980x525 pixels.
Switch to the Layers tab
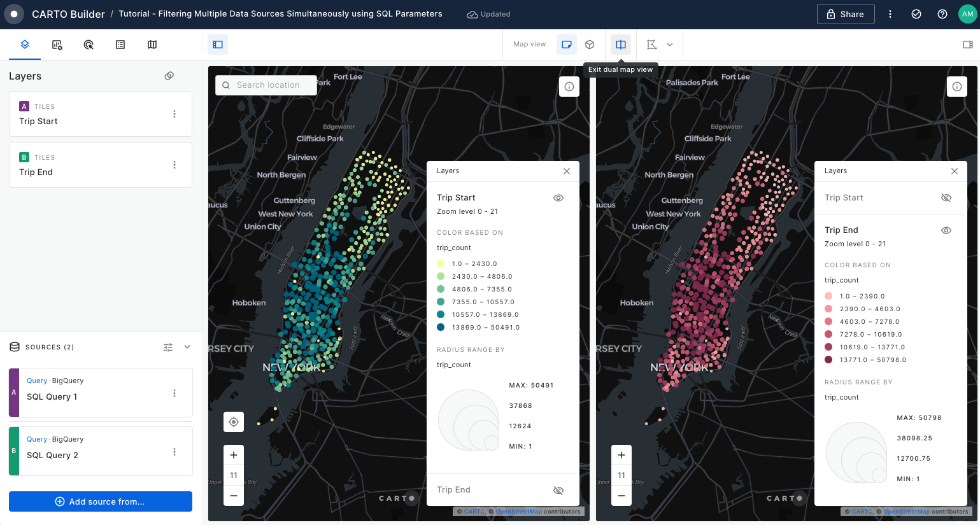25,45
